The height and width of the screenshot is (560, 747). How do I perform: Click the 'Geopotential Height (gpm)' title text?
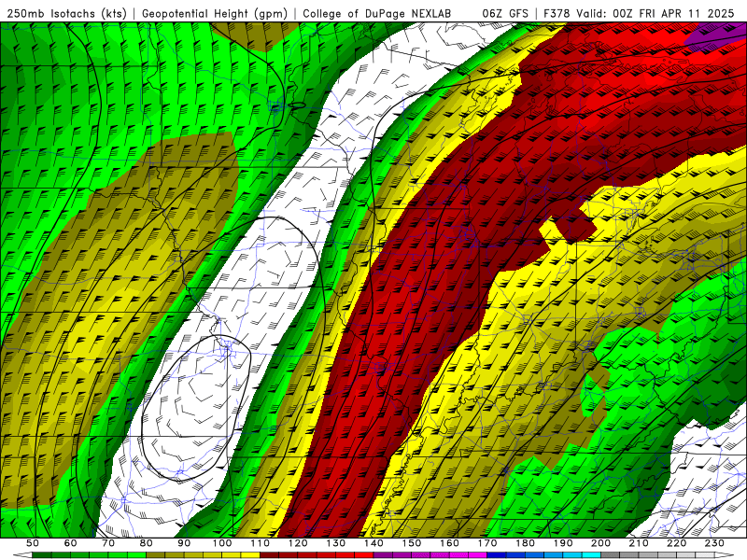215,14
